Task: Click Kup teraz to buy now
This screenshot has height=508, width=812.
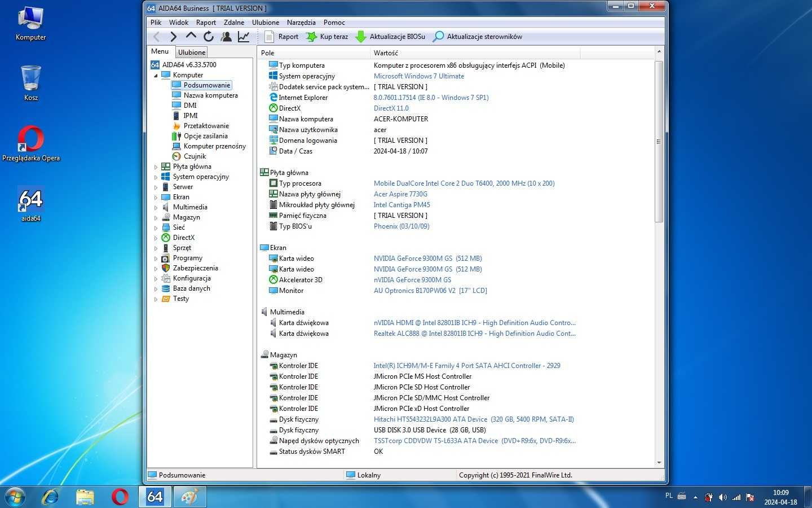Action: [x=327, y=37]
